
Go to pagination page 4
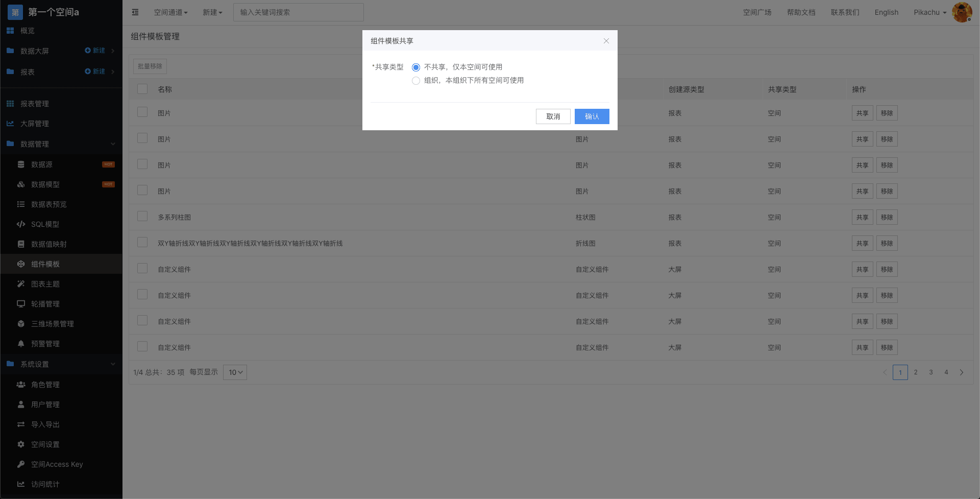[946, 372]
